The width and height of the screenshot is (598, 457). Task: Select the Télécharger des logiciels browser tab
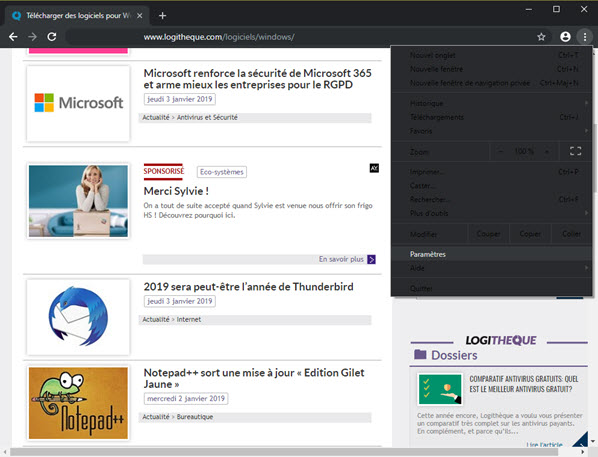(x=77, y=16)
